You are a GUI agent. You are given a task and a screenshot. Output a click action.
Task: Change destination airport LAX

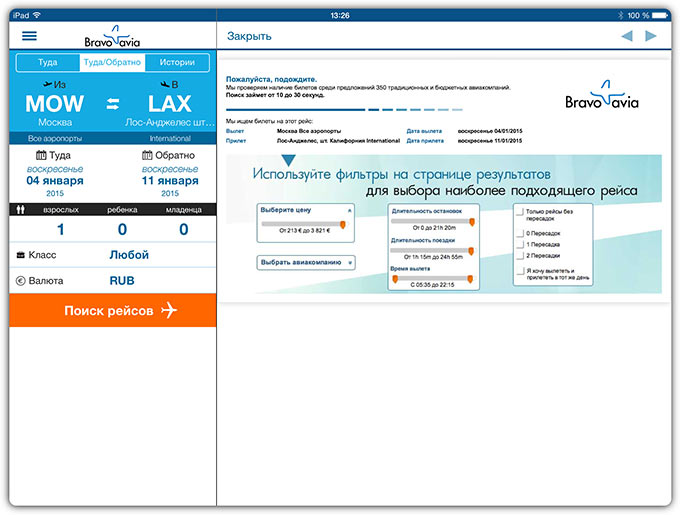point(170,104)
